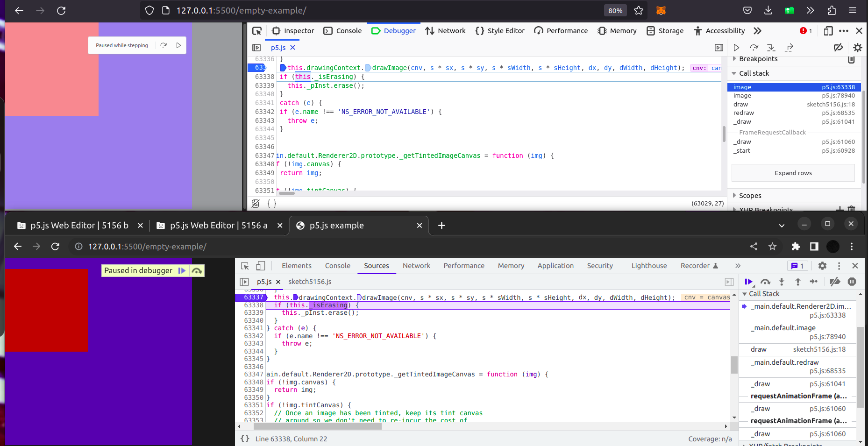
Task: Step into next function in Chrome toolbar
Action: (782, 282)
